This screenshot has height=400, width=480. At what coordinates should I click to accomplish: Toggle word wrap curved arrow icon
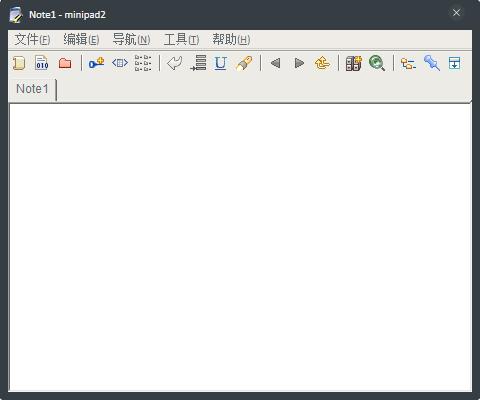[175, 63]
